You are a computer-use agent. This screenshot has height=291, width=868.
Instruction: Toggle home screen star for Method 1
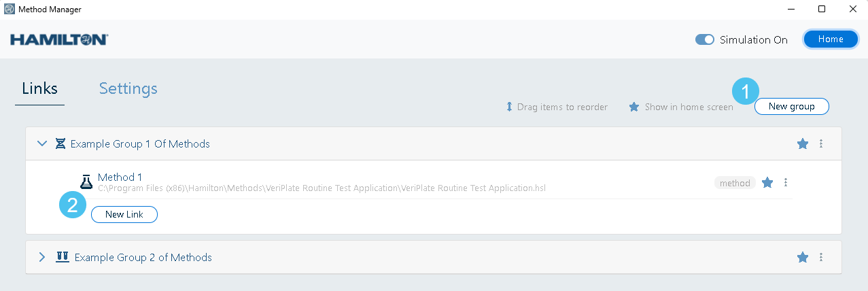point(767,182)
